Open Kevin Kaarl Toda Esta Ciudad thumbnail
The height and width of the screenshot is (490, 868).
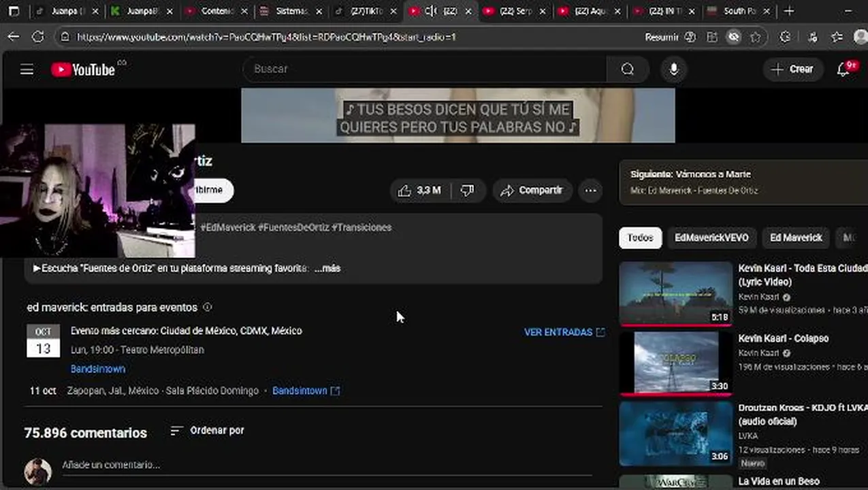(675, 294)
